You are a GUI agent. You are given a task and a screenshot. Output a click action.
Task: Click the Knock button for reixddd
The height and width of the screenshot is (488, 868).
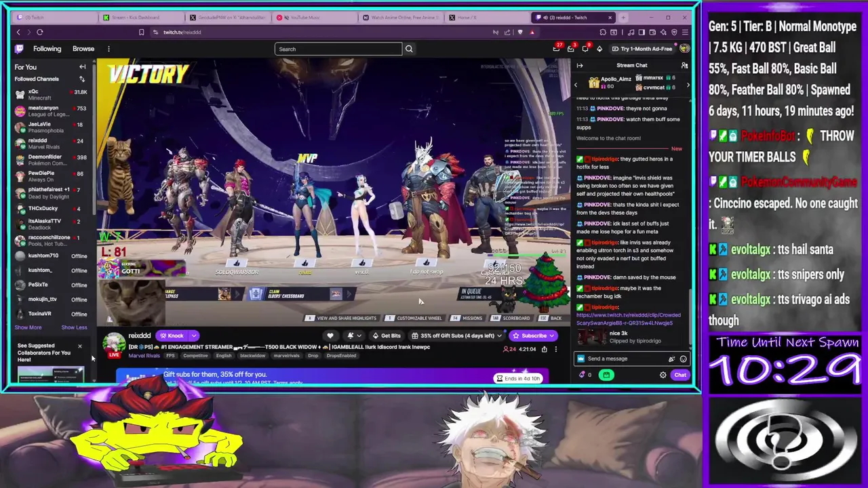pyautogui.click(x=172, y=335)
